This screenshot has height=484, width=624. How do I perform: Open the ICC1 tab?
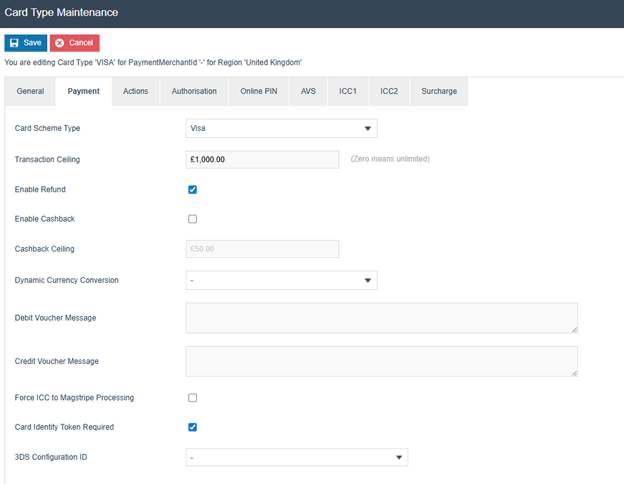(348, 91)
